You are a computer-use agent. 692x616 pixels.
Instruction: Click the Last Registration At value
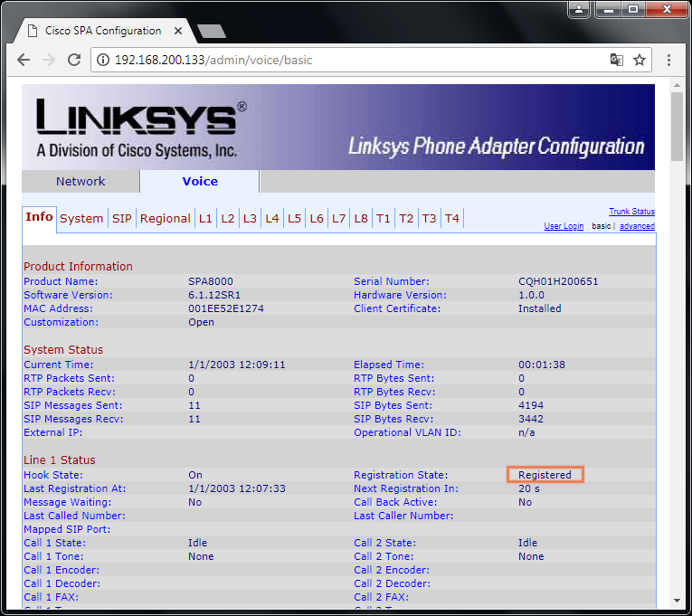click(x=237, y=489)
